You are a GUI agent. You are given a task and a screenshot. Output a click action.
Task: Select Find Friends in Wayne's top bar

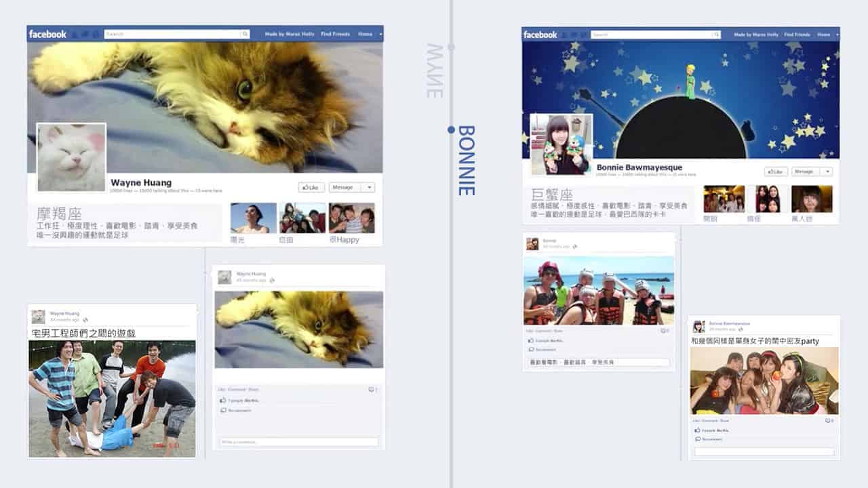(335, 34)
